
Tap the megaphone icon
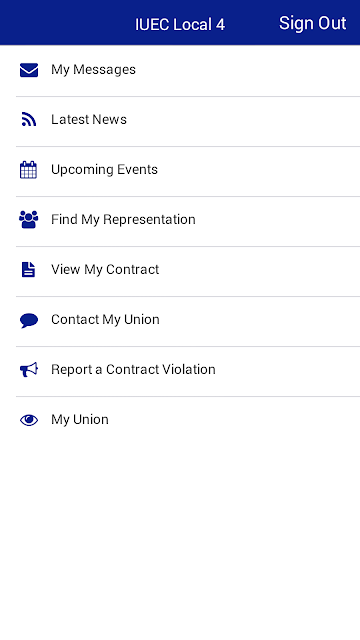tap(29, 370)
